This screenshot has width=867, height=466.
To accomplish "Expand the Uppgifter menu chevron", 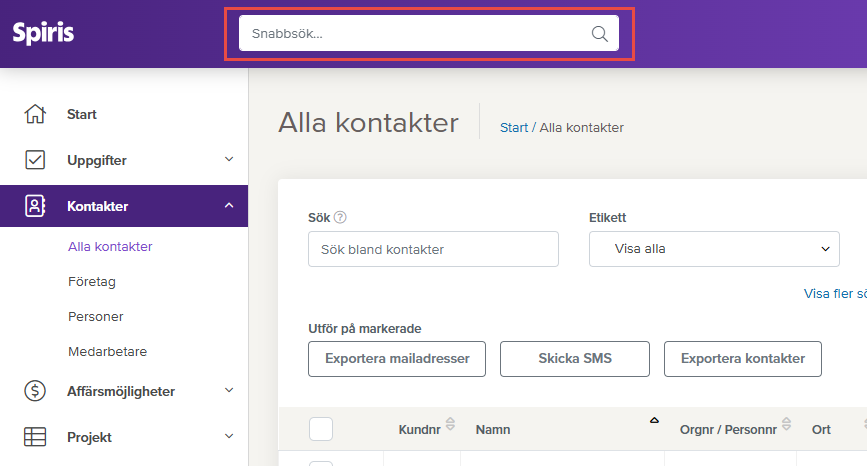I will tap(229, 160).
